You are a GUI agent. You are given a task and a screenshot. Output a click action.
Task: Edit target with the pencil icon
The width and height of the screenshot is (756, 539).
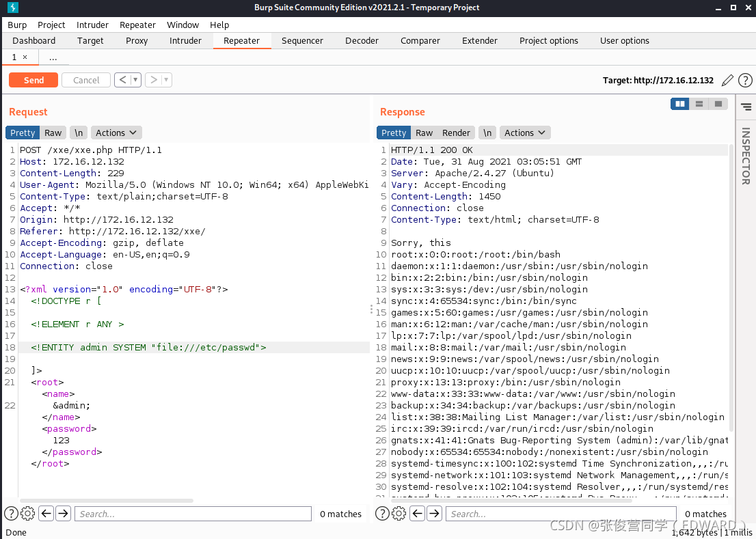pos(727,81)
